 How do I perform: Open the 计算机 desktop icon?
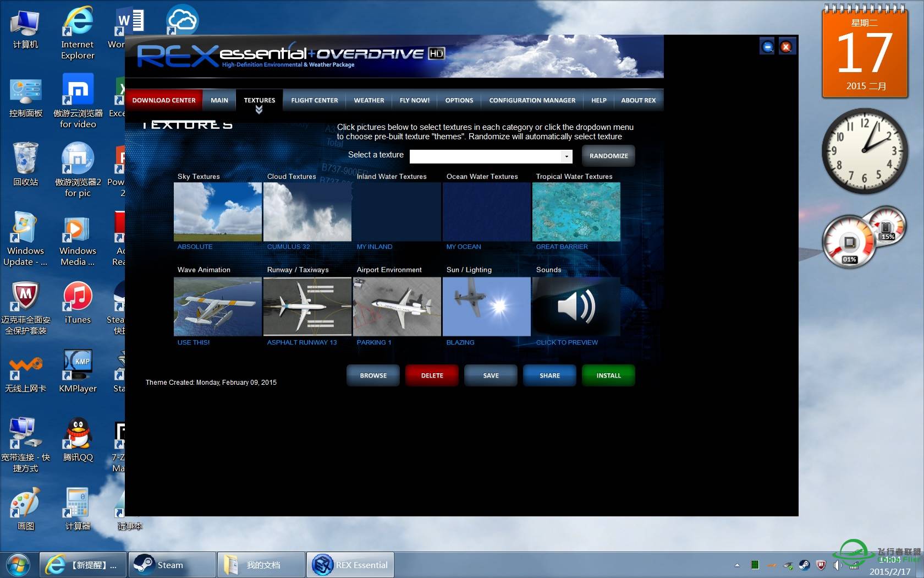click(25, 29)
